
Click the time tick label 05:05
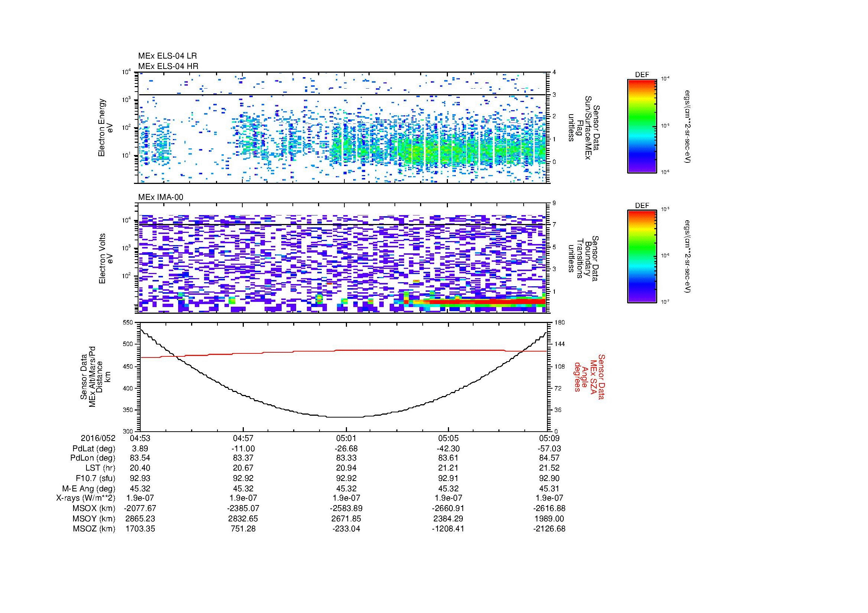click(x=448, y=438)
